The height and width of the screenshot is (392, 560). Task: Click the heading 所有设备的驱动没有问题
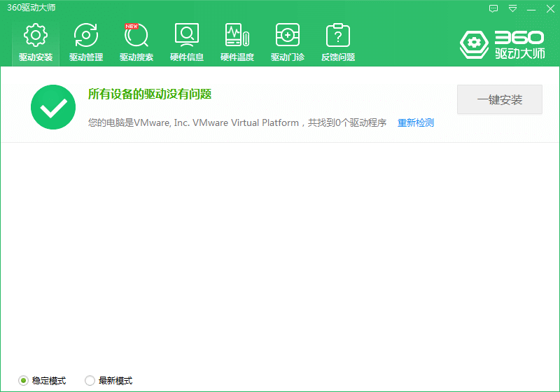[x=150, y=94]
